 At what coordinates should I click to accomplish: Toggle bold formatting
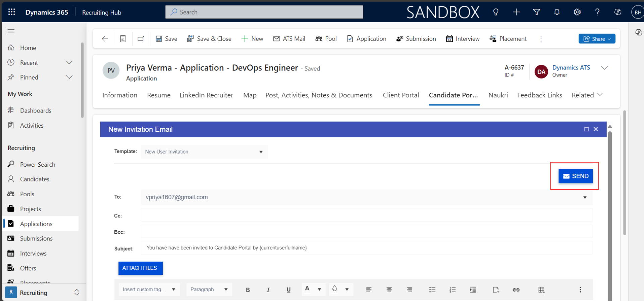coord(248,290)
